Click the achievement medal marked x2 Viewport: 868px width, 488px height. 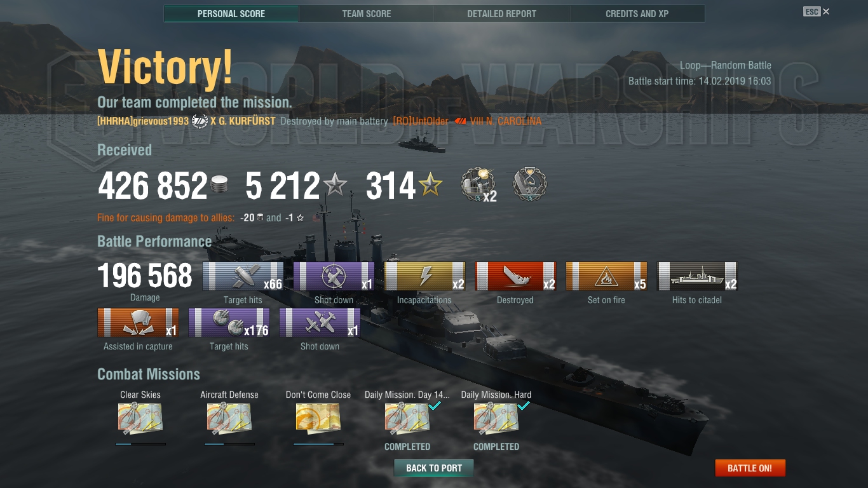point(478,185)
